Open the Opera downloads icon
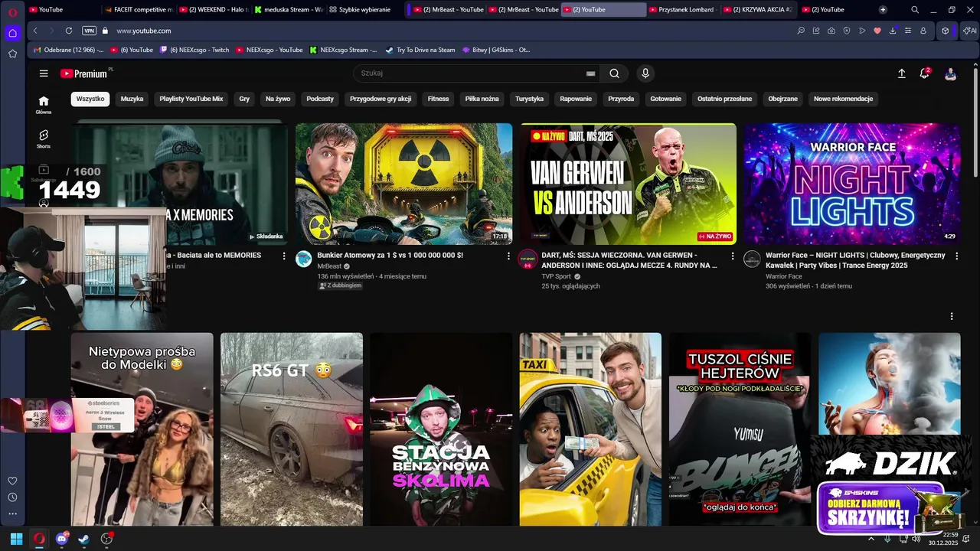The image size is (980, 551). pyautogui.click(x=893, y=31)
